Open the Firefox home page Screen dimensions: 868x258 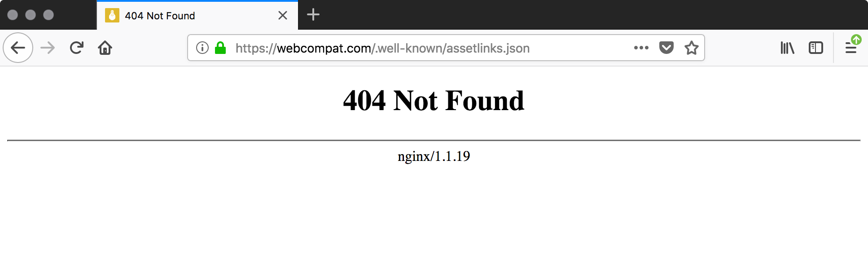pos(105,48)
